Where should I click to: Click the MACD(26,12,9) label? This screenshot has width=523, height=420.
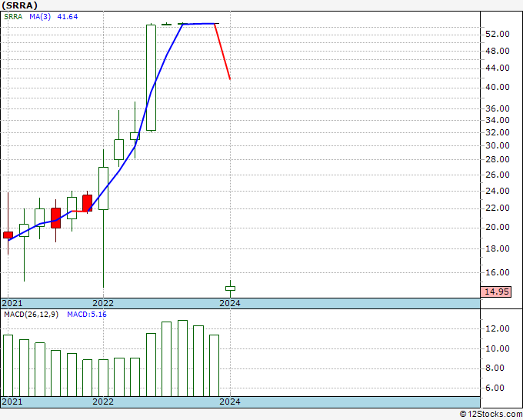pyautogui.click(x=31, y=315)
